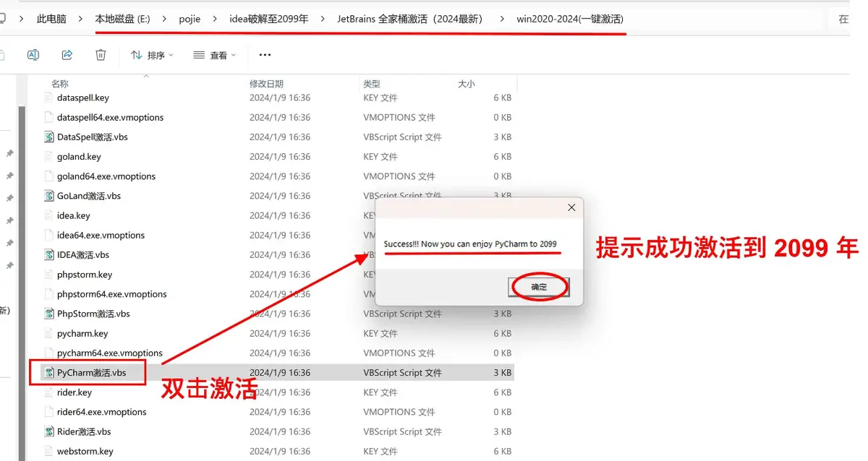Sort by the 修改日期 column header

tap(267, 84)
